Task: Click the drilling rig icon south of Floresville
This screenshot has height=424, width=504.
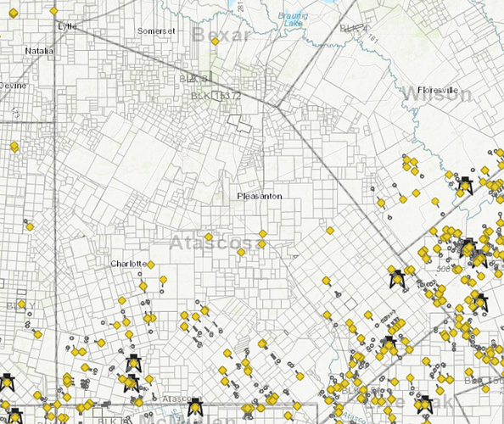Action: point(466,186)
